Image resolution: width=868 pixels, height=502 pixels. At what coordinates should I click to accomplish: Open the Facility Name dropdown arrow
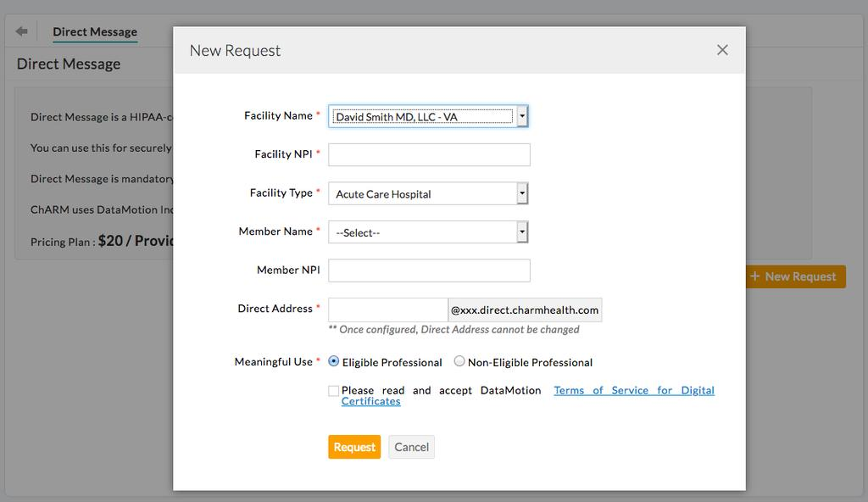tap(523, 115)
